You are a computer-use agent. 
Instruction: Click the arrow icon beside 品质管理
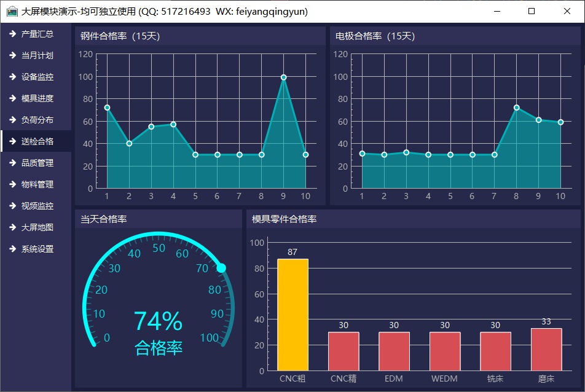(12, 163)
